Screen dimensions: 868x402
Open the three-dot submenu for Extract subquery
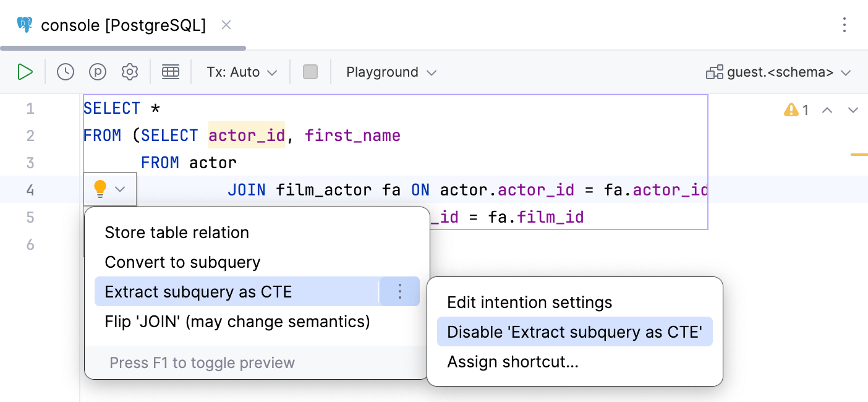pyautogui.click(x=400, y=291)
